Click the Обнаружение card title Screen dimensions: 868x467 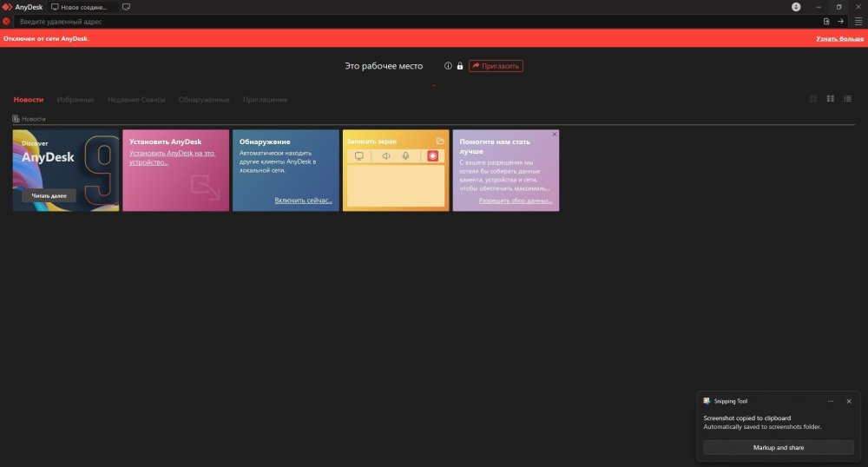[x=265, y=141]
